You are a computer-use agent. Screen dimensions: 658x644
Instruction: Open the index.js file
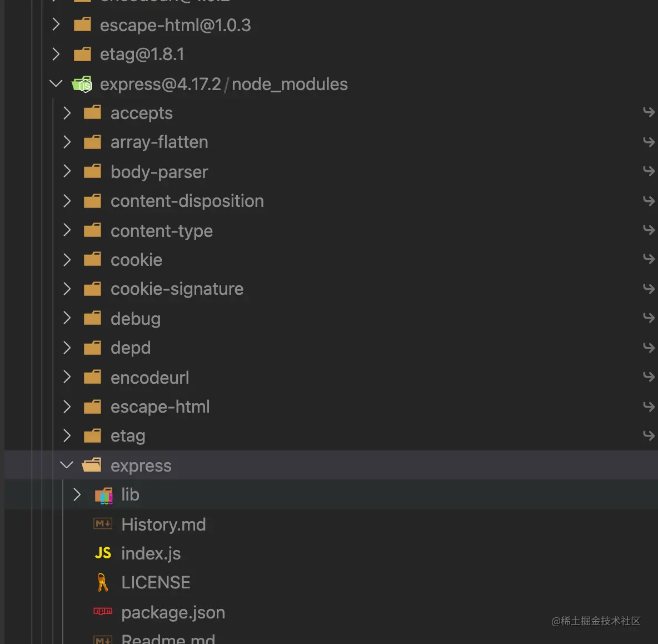point(151,553)
